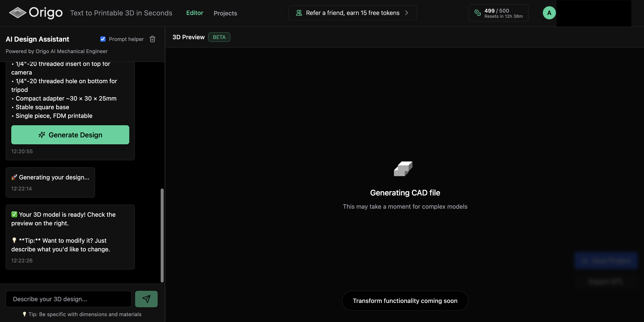Delete the chat using the trash icon
Viewport: 644px width, 322px height.
[x=152, y=39]
